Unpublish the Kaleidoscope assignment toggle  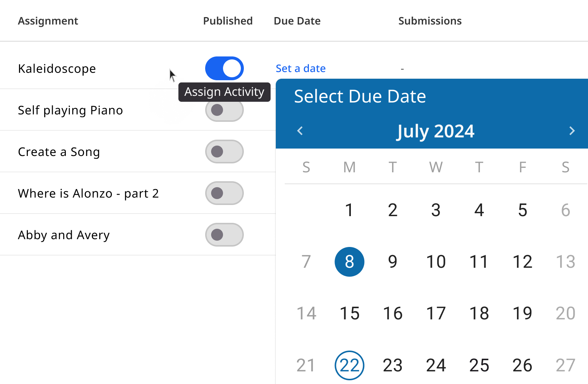click(224, 69)
